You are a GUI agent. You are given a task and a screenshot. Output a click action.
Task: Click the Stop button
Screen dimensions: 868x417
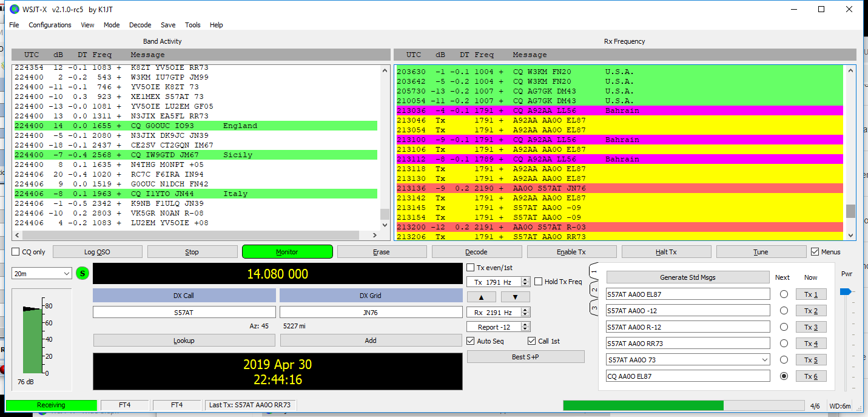192,252
